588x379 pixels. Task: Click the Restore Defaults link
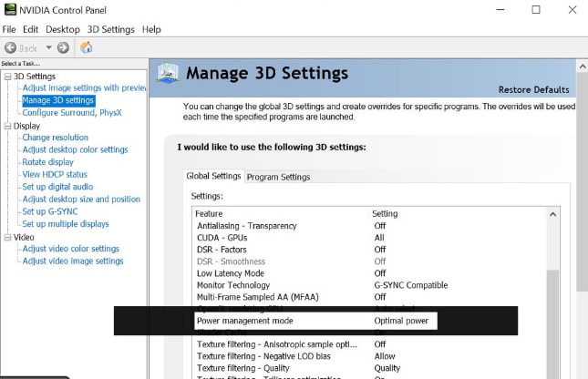533,89
